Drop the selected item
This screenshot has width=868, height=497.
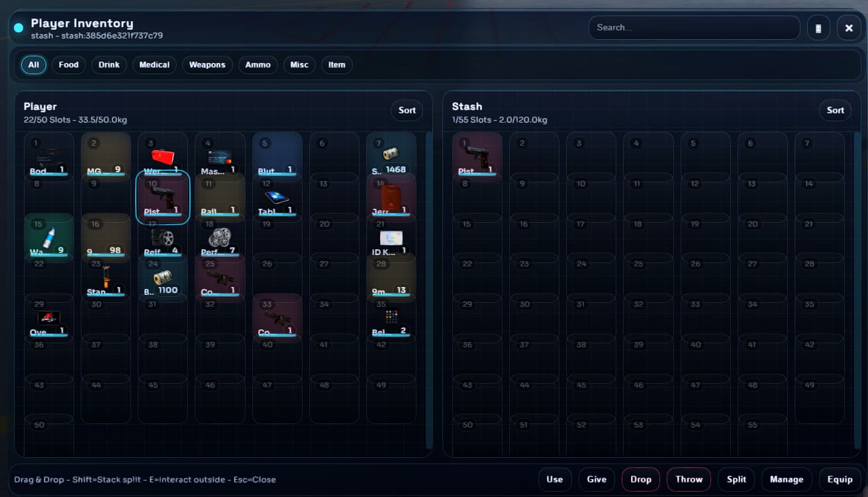point(641,480)
